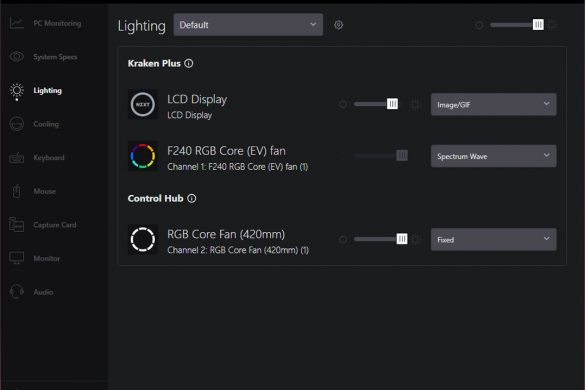Click the Kraken Plus info icon
This screenshot has height=390, width=585.
click(x=189, y=63)
